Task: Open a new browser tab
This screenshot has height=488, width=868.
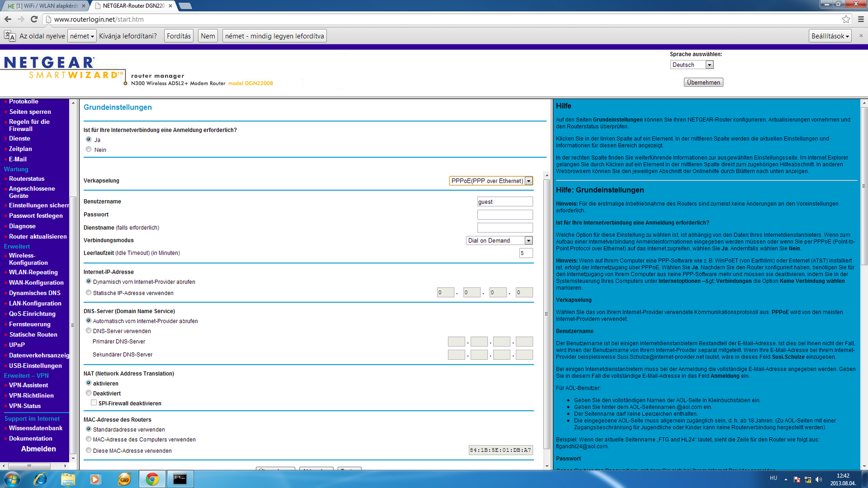Action: pyautogui.click(x=185, y=6)
